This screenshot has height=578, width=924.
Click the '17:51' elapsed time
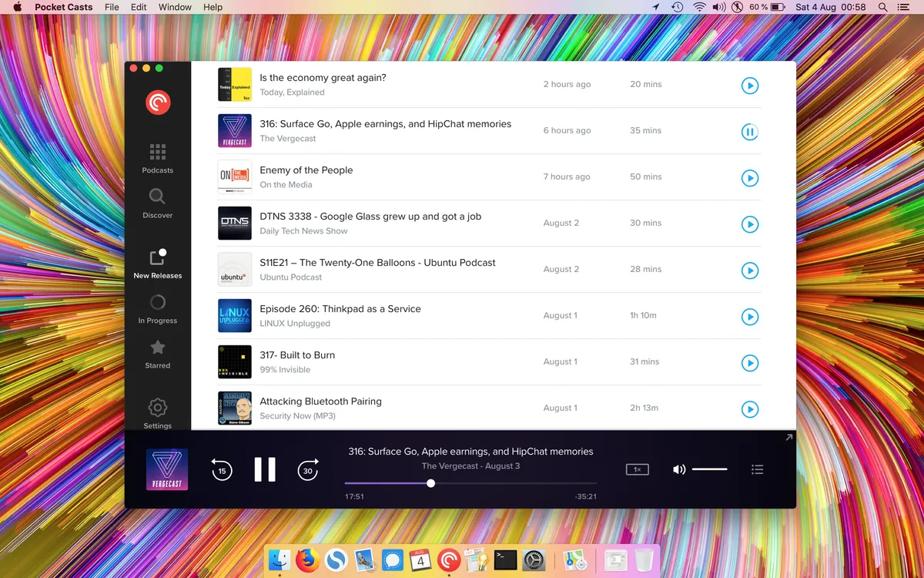point(354,497)
